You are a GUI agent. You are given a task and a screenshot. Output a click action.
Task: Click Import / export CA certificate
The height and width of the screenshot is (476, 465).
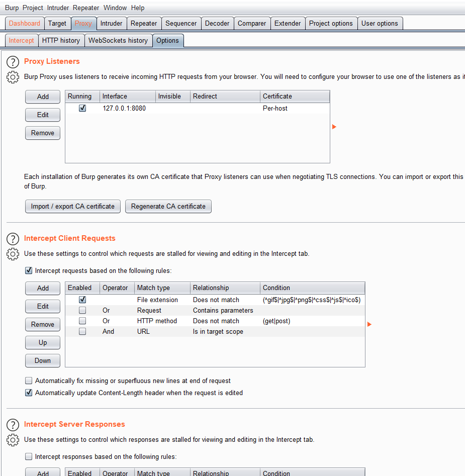click(x=73, y=207)
